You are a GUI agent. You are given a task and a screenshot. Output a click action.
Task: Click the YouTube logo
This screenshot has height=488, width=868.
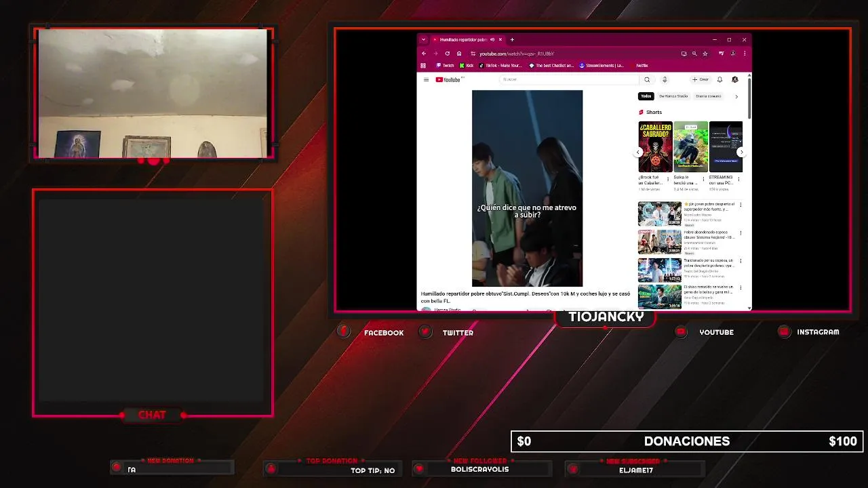(x=449, y=79)
